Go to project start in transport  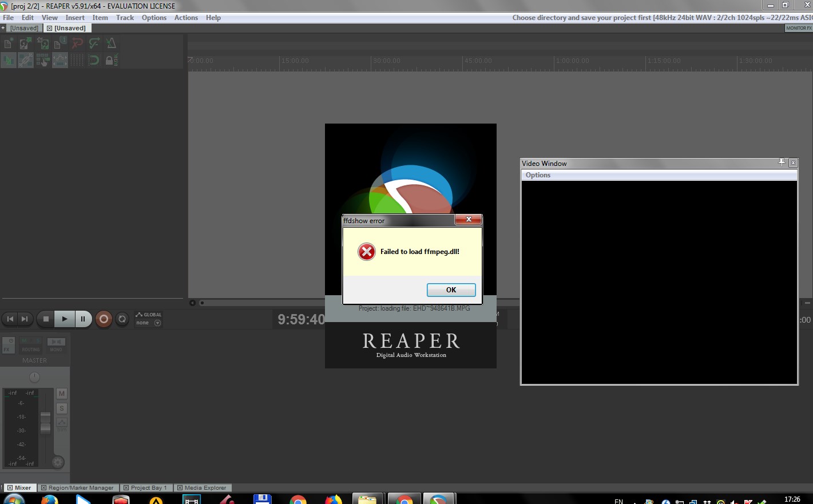point(10,319)
